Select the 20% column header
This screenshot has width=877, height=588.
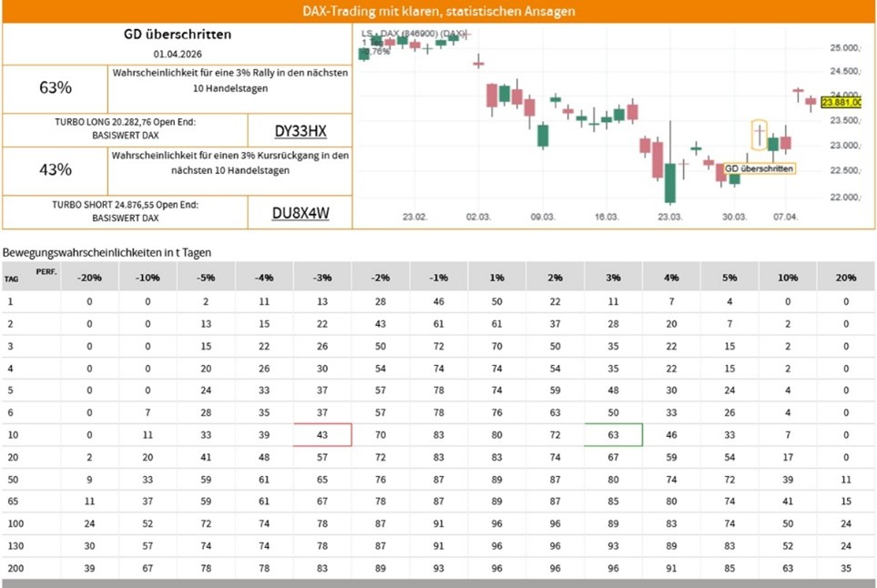[x=845, y=277]
